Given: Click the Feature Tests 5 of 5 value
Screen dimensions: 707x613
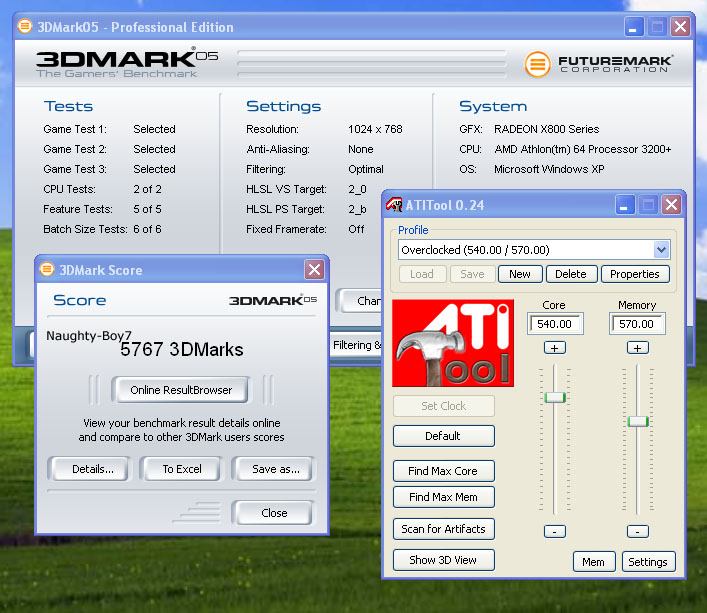Looking at the screenshot, I should [x=147, y=209].
